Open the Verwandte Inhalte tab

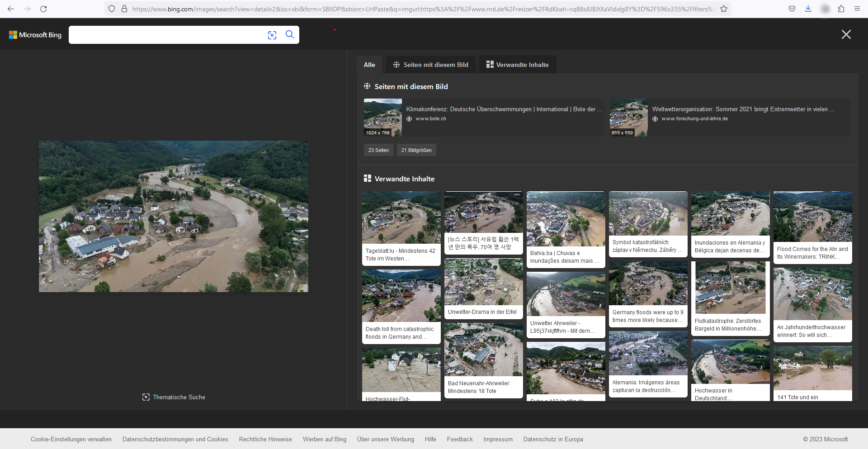[517, 65]
